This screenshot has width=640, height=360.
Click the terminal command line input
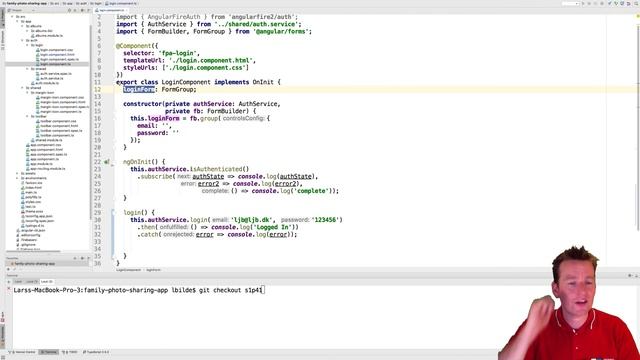[x=139, y=290]
